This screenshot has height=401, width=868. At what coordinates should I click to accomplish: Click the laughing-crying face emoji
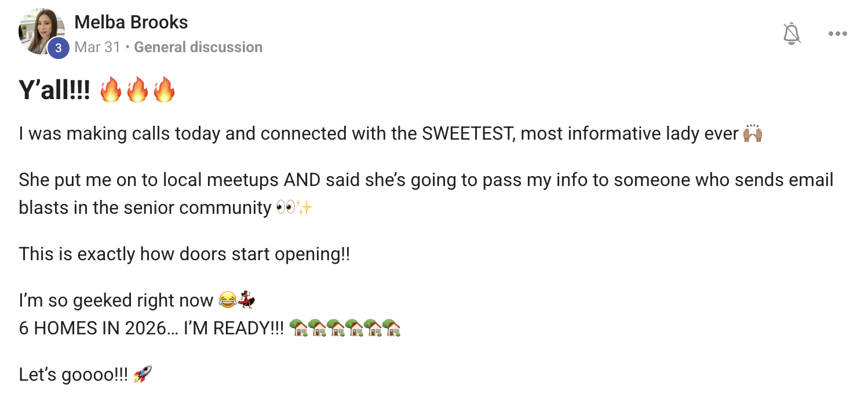pyautogui.click(x=227, y=300)
